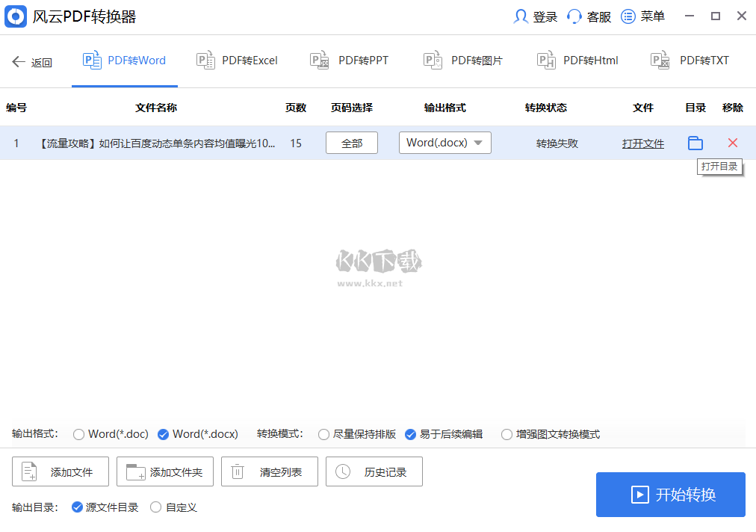Click the 风云PDF转换器 app logo
756x532 pixels.
(16, 16)
